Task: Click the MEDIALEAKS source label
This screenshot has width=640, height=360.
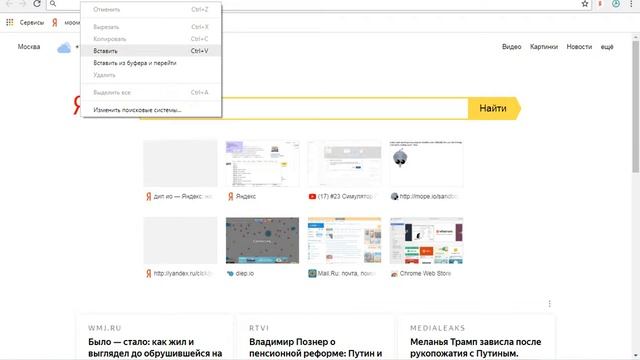Action: 438,328
